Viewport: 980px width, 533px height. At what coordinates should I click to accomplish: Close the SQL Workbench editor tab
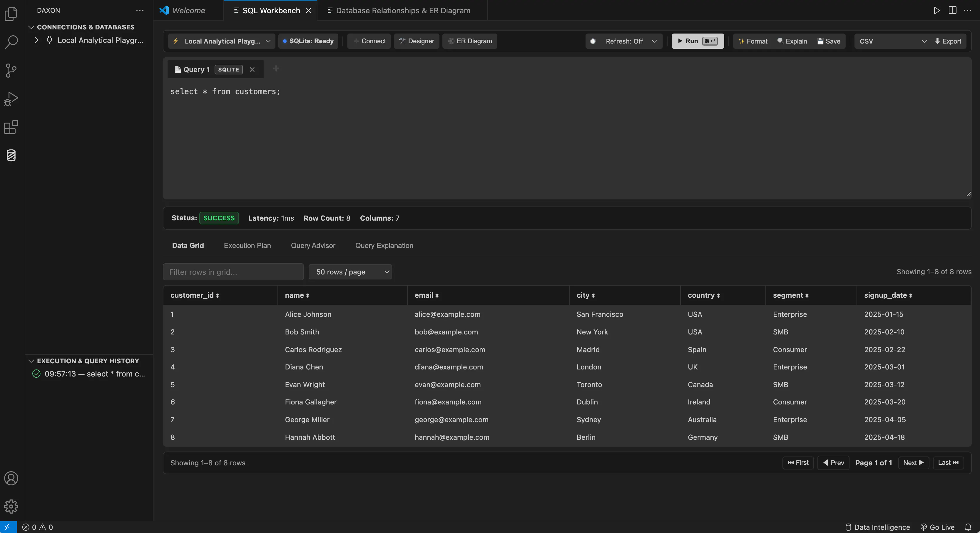(309, 10)
